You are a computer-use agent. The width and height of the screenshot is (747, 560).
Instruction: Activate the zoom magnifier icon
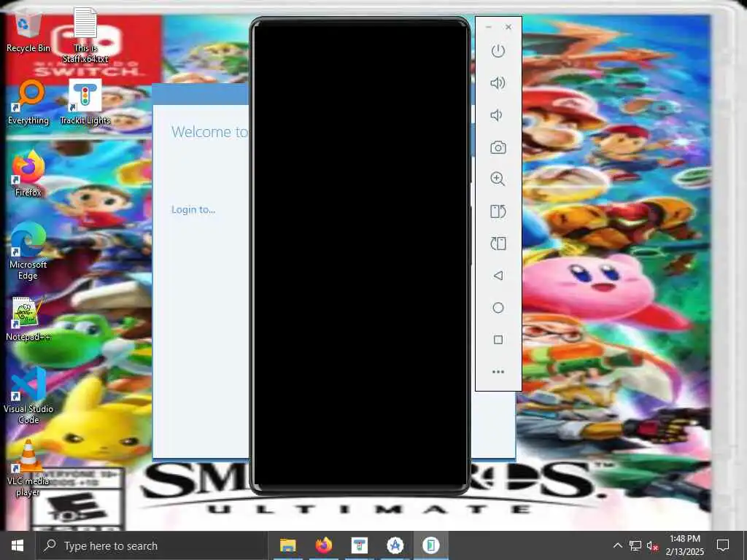[x=498, y=179]
